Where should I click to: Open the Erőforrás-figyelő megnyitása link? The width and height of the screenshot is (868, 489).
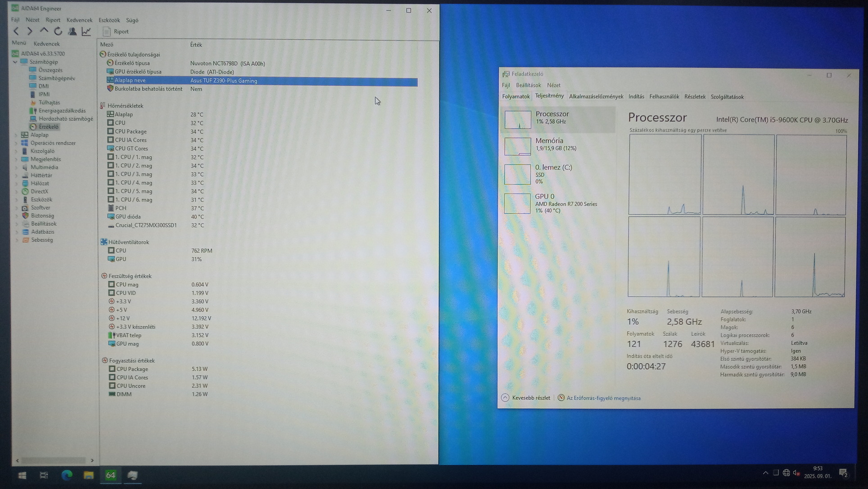pyautogui.click(x=603, y=398)
